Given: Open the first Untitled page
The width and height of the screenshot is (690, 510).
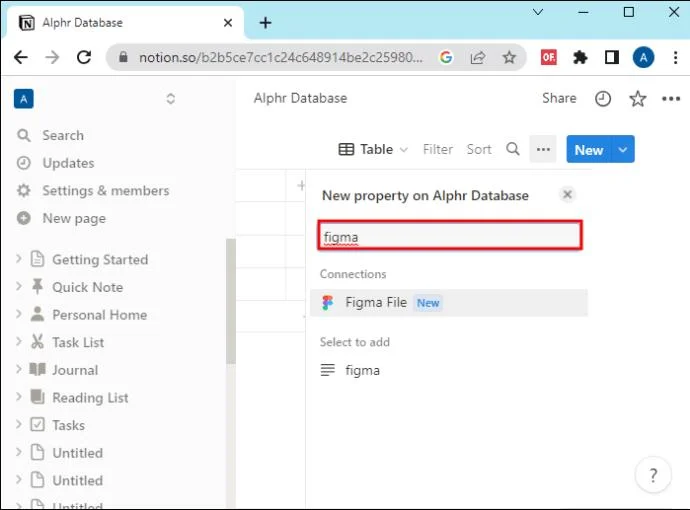Looking at the screenshot, I should pyautogui.click(x=77, y=453).
